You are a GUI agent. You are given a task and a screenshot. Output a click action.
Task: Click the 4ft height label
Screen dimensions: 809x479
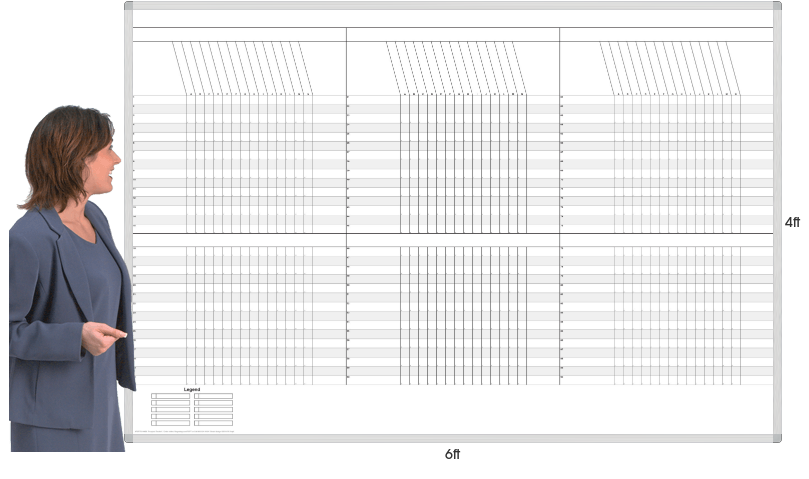click(792, 222)
